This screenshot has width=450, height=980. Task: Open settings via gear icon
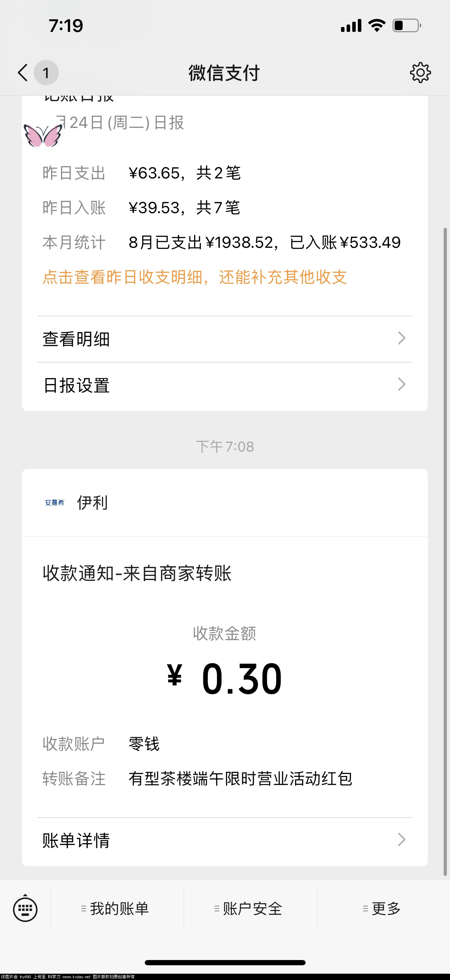(420, 72)
